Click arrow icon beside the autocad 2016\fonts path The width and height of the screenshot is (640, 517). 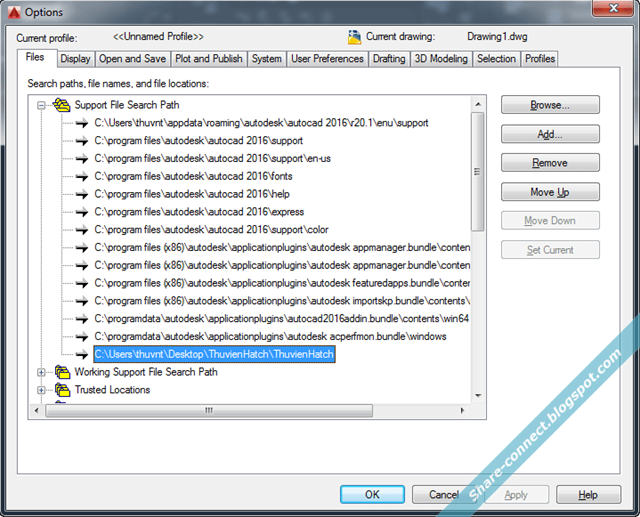click(x=82, y=176)
